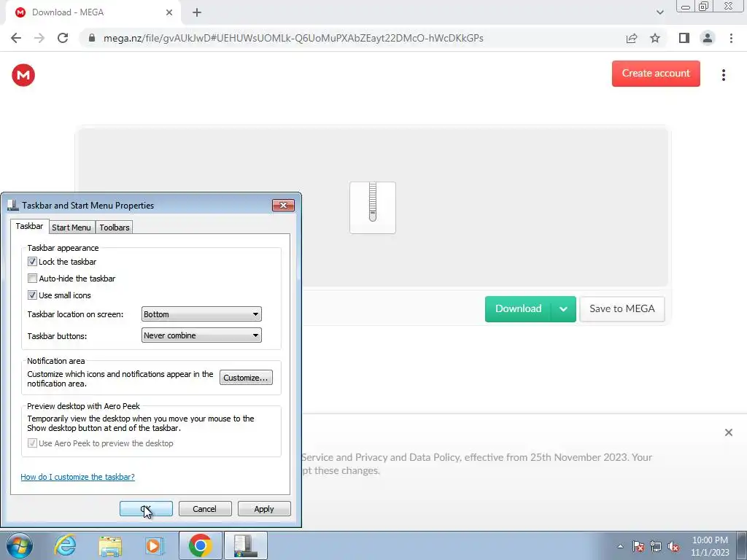Open the clock showing 10:00 PM
This screenshot has height=560, width=747.
pyautogui.click(x=710, y=546)
